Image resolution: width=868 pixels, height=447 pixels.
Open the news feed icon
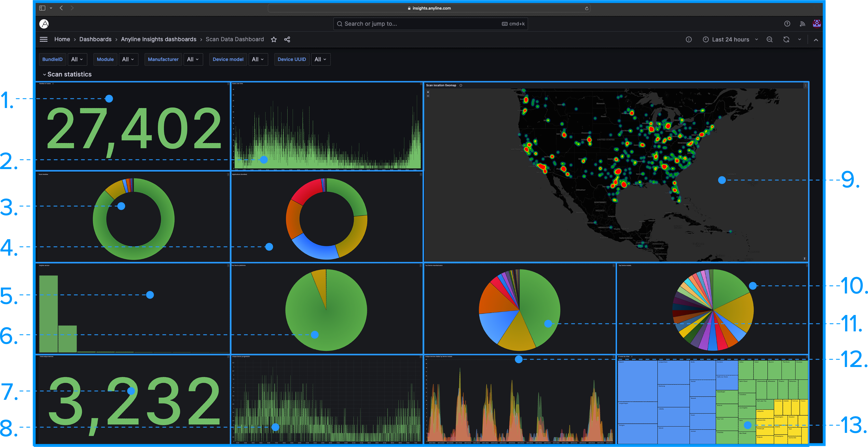tap(802, 23)
